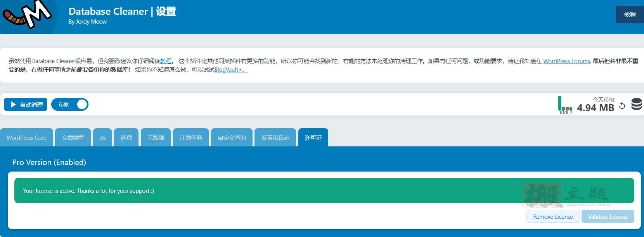
Task: Toggle the 专家 expert mode switch
Action: [x=70, y=105]
